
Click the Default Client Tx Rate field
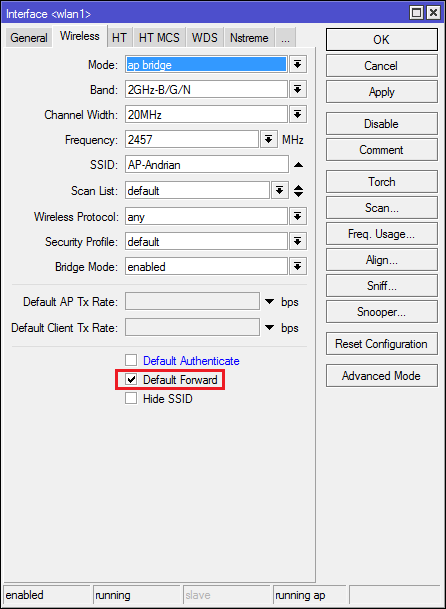[x=192, y=328]
